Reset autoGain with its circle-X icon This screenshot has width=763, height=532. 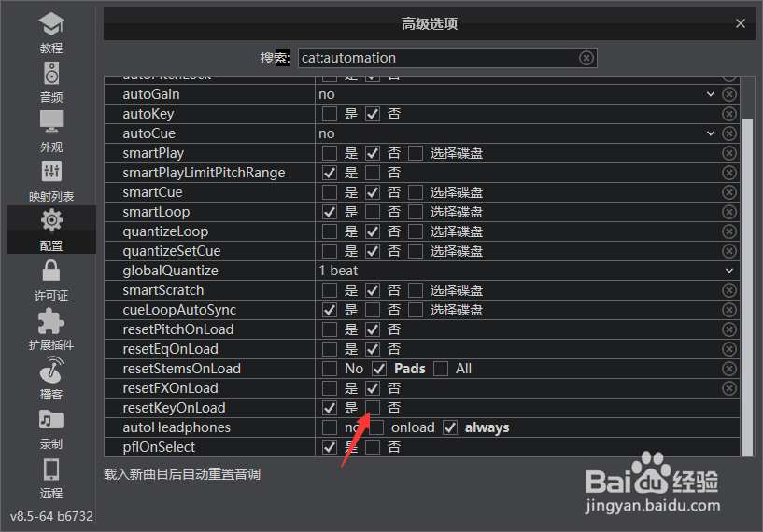tap(729, 94)
